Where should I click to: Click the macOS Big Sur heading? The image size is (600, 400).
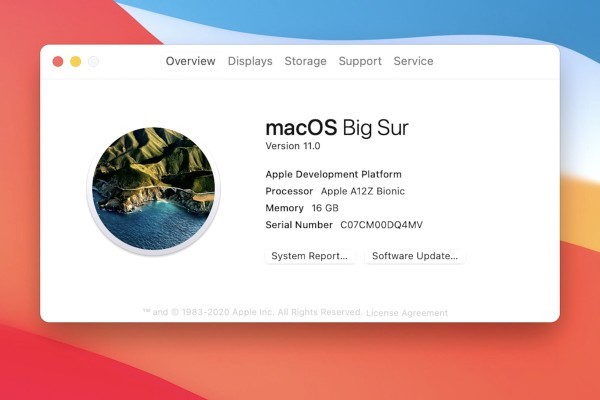tap(336, 127)
